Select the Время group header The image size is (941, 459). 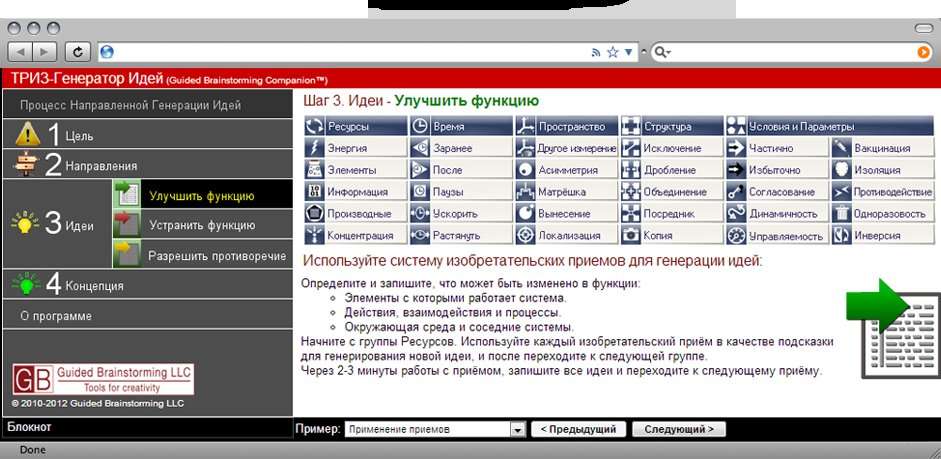461,126
